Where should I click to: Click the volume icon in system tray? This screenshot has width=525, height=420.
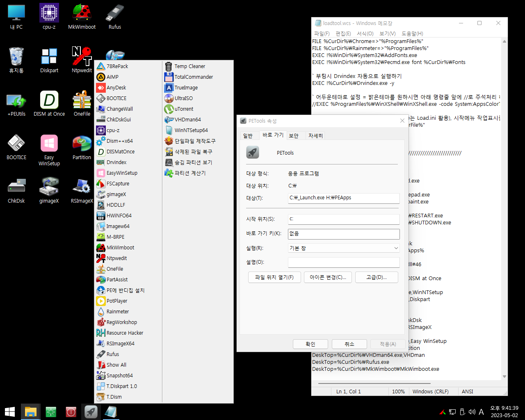pyautogui.click(x=472, y=412)
